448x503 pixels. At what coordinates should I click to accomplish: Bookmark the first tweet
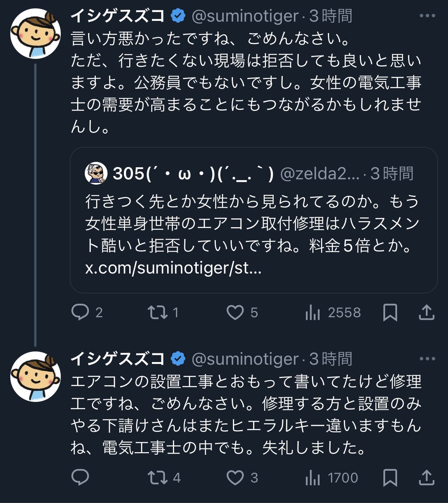tap(390, 312)
